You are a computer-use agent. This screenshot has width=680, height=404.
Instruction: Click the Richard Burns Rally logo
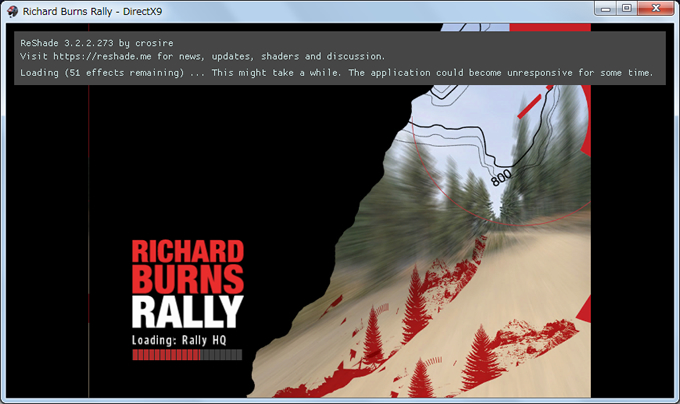pyautogui.click(x=188, y=284)
